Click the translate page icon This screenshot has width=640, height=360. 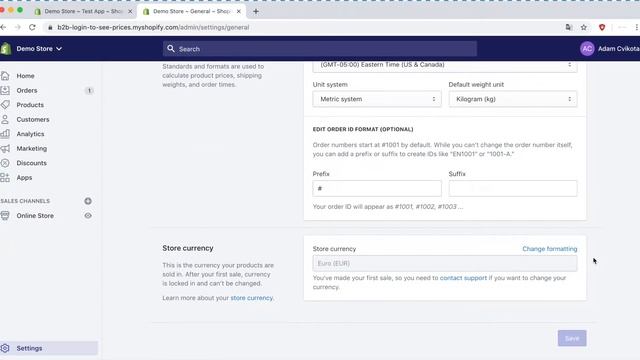click(569, 27)
